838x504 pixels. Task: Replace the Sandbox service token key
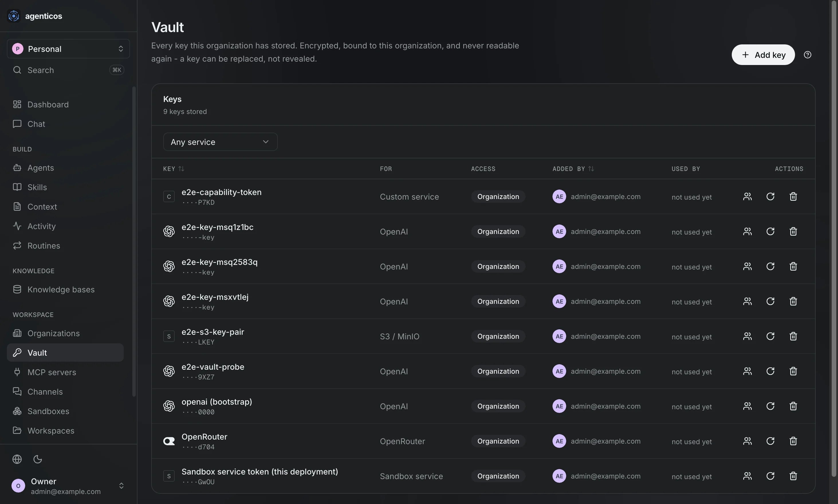click(x=770, y=477)
